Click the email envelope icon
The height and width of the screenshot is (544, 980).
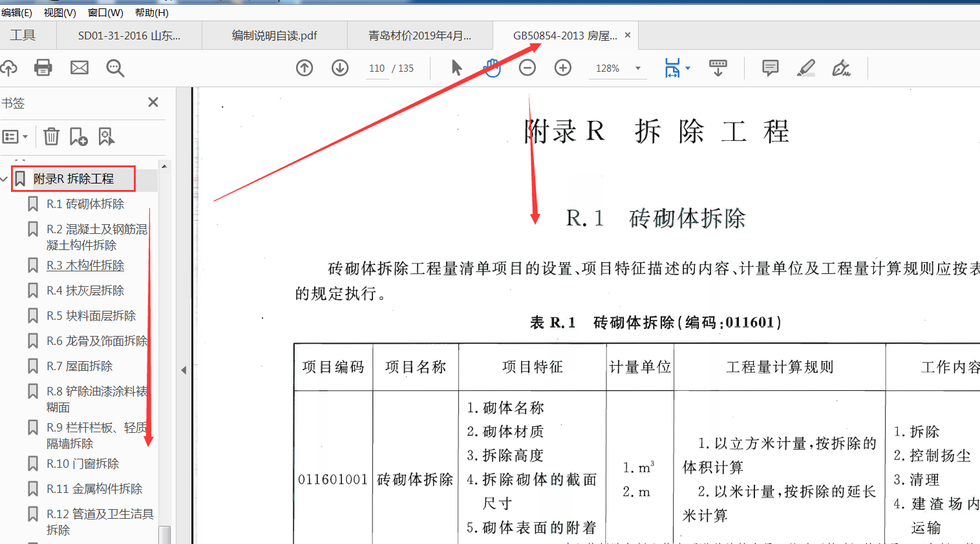[80, 68]
